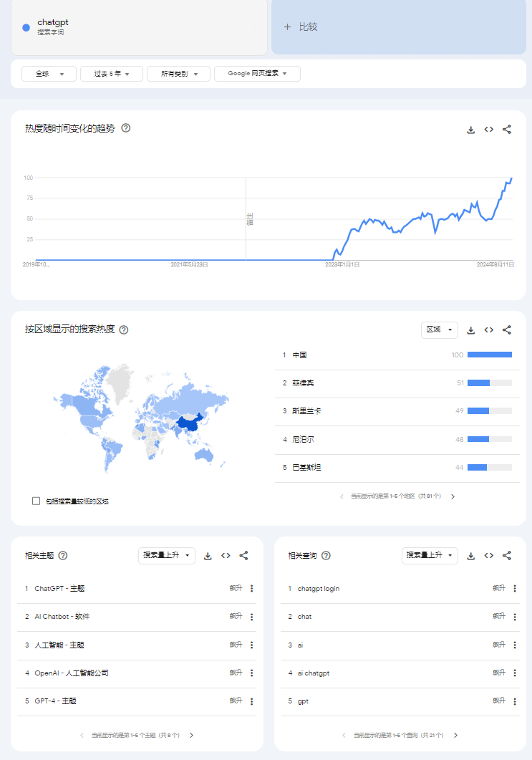Open the 尼泊尔 region row
Image resolution: width=532 pixels, height=760 pixels.
click(397, 440)
